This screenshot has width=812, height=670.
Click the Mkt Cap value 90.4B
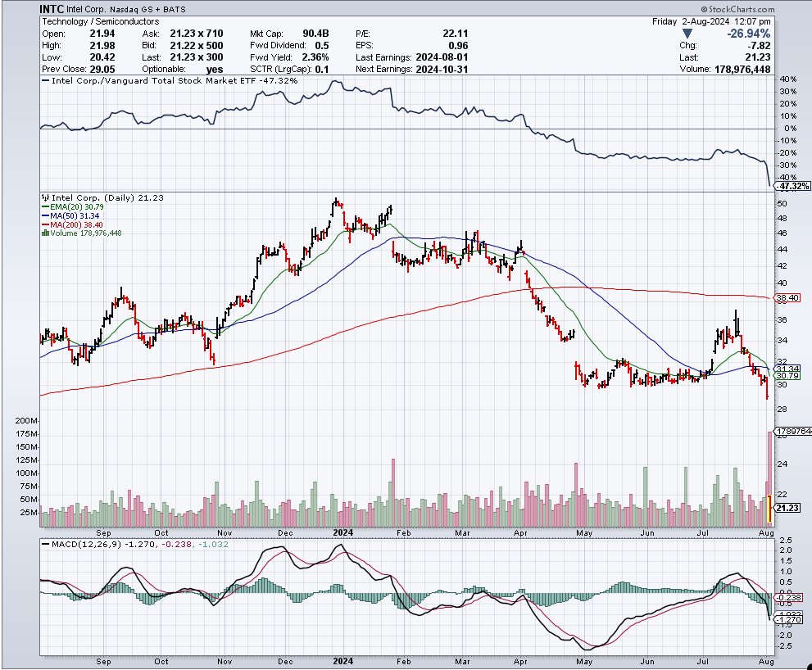pyautogui.click(x=316, y=34)
